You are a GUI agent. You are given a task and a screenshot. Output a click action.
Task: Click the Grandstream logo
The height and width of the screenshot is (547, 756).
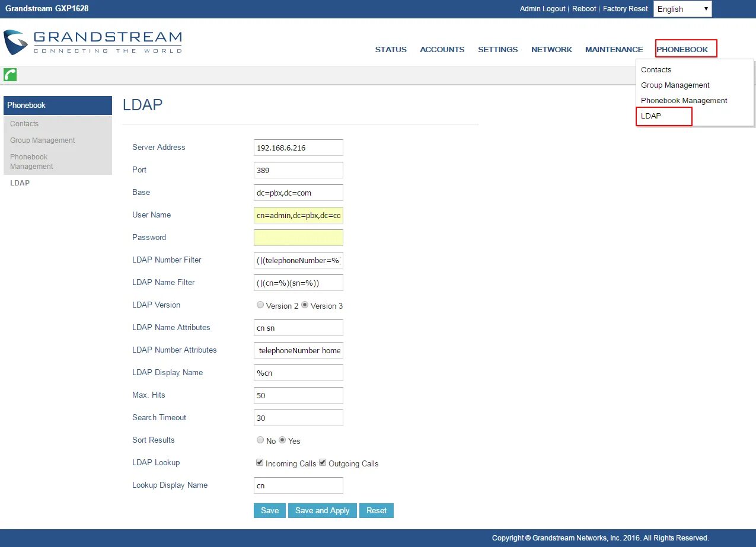coord(92,42)
